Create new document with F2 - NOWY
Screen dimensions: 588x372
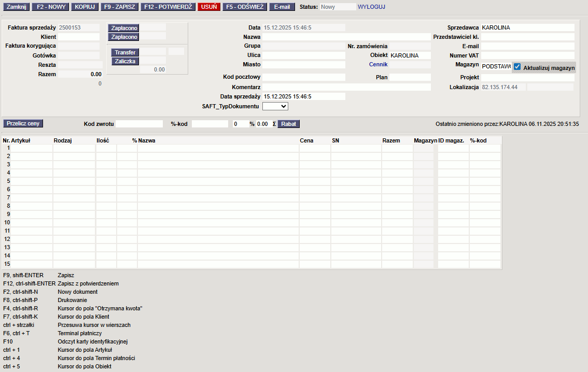[51, 7]
